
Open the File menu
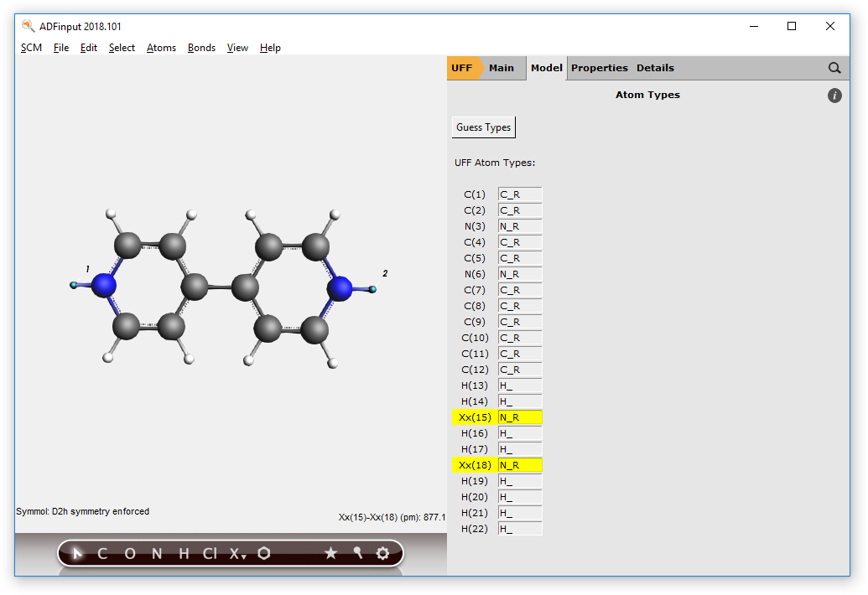tap(61, 48)
